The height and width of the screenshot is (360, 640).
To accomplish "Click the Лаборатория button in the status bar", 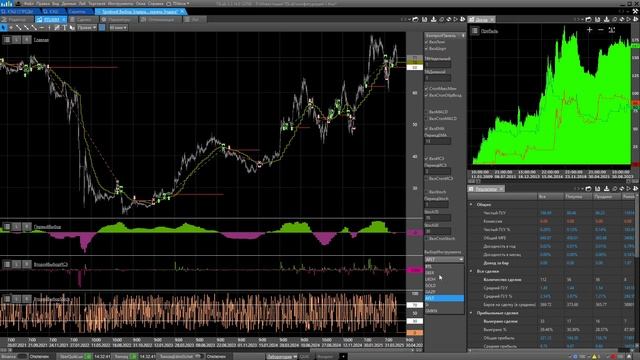I will click(x=282, y=356).
